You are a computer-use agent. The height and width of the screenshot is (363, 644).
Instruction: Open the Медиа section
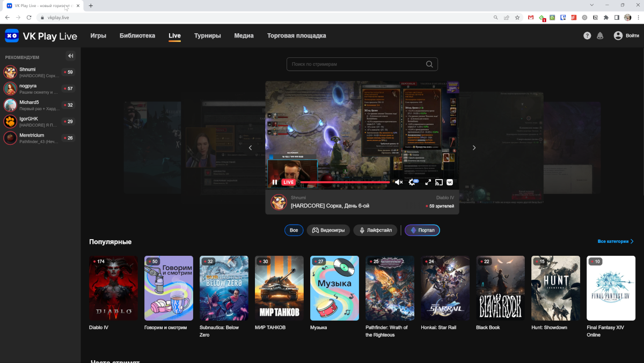[x=244, y=36]
